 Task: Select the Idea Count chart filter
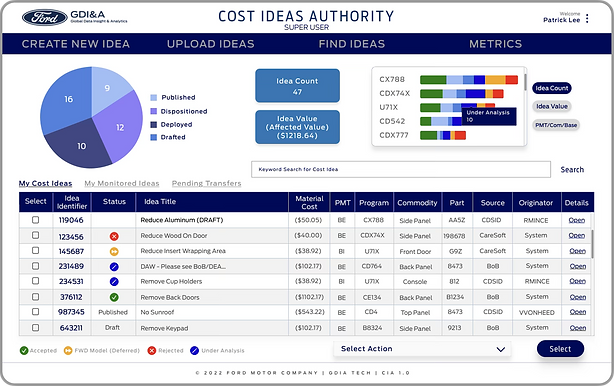tap(552, 88)
